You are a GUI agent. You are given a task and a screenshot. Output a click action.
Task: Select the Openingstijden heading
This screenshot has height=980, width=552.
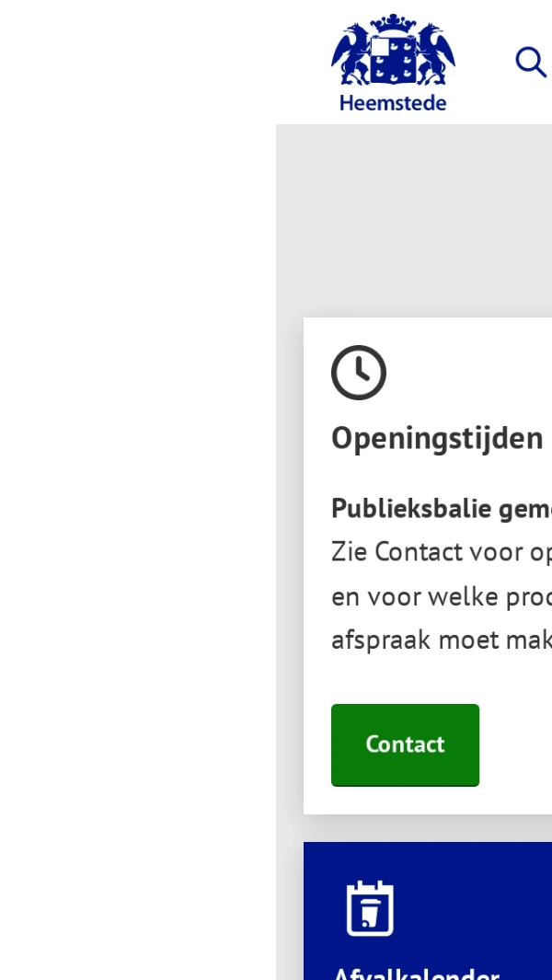[437, 438]
